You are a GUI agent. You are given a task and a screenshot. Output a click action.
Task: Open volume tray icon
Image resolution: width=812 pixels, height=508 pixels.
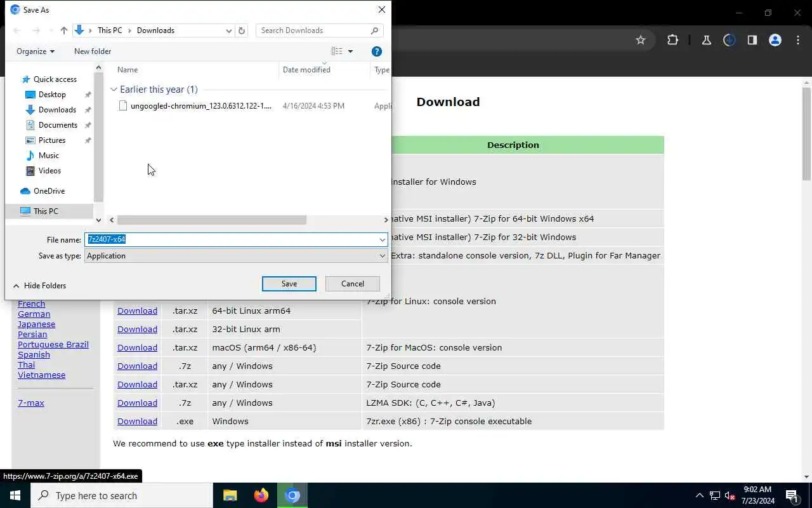pos(730,495)
